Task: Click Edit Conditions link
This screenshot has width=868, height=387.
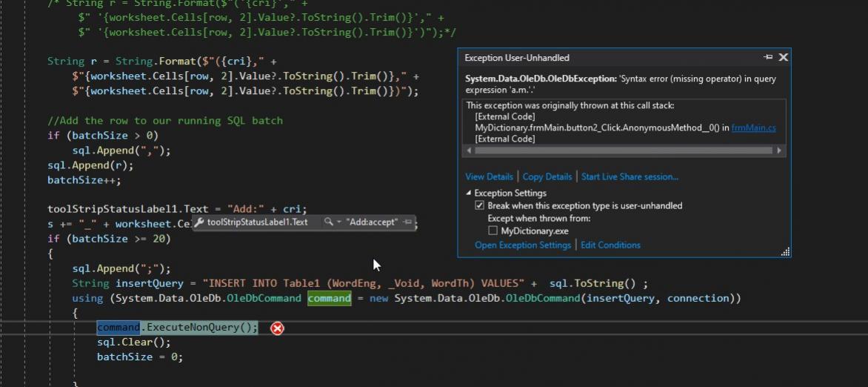Action: (610, 245)
